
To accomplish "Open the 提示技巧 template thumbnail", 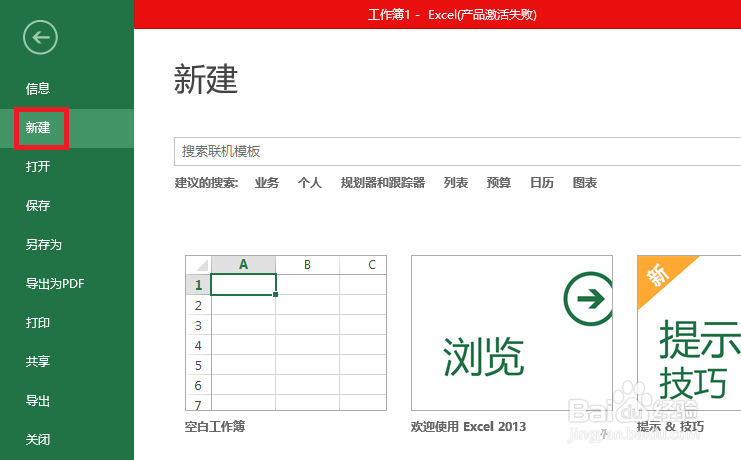I will pyautogui.click(x=689, y=333).
